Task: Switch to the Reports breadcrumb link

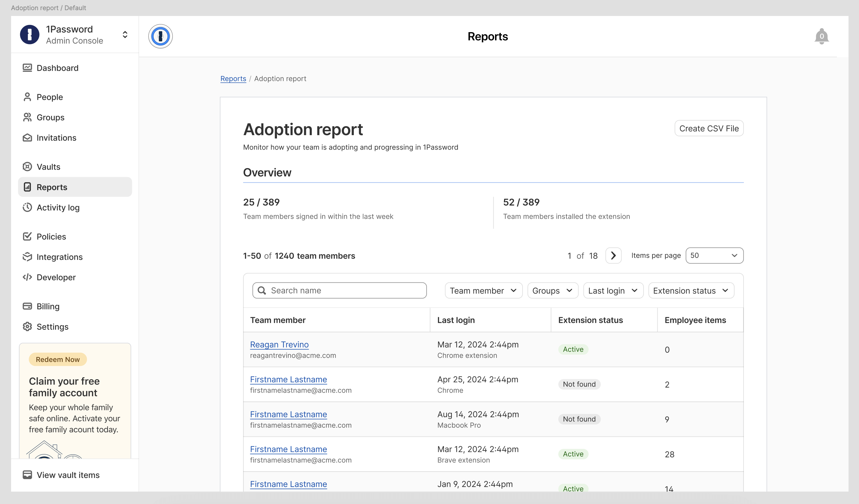Action: click(x=233, y=78)
